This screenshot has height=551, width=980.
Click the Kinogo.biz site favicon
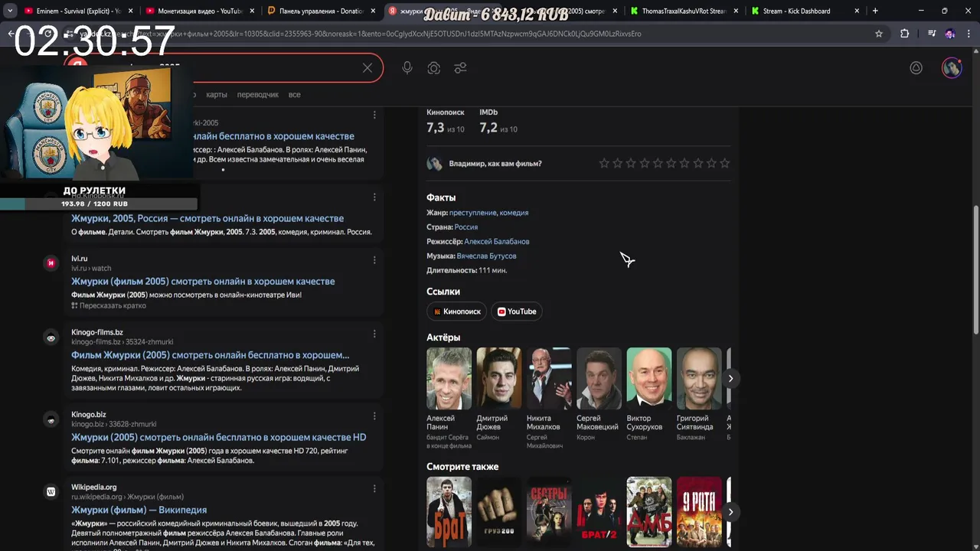click(x=51, y=419)
